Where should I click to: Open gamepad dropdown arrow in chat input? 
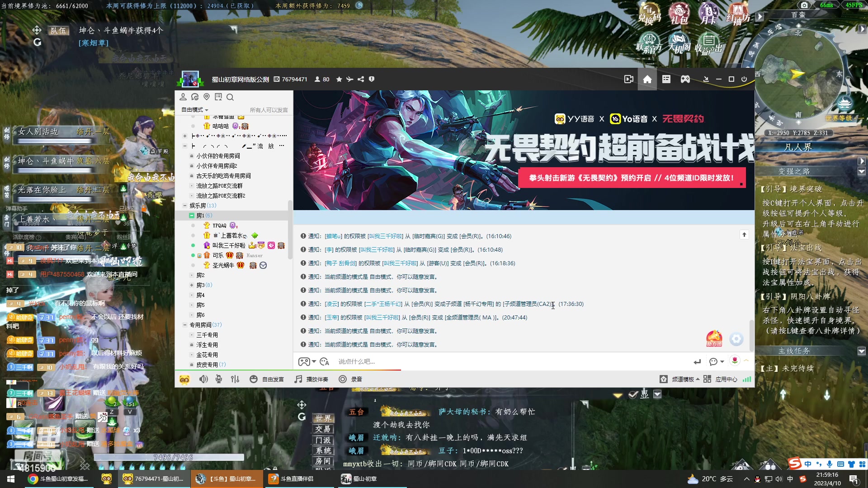pos(314,361)
